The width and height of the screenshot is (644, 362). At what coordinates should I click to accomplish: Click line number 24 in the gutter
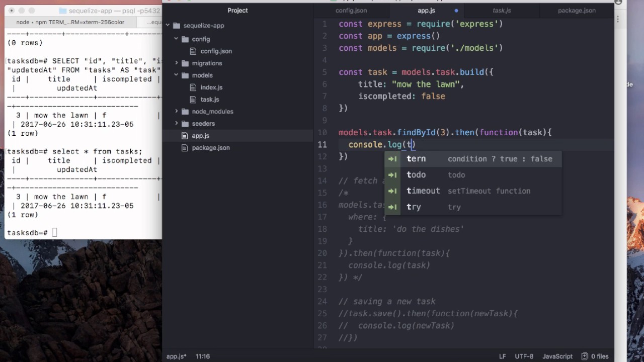[322, 302]
